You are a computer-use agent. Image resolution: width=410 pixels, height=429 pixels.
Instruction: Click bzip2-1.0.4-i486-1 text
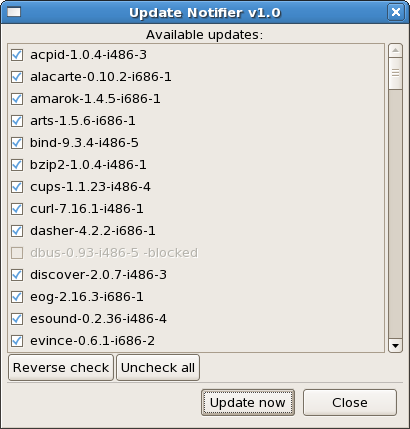(x=88, y=165)
